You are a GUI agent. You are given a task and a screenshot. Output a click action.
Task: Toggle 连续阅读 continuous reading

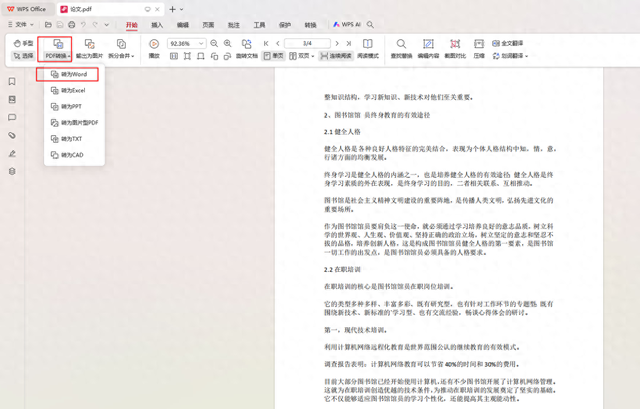[336, 56]
